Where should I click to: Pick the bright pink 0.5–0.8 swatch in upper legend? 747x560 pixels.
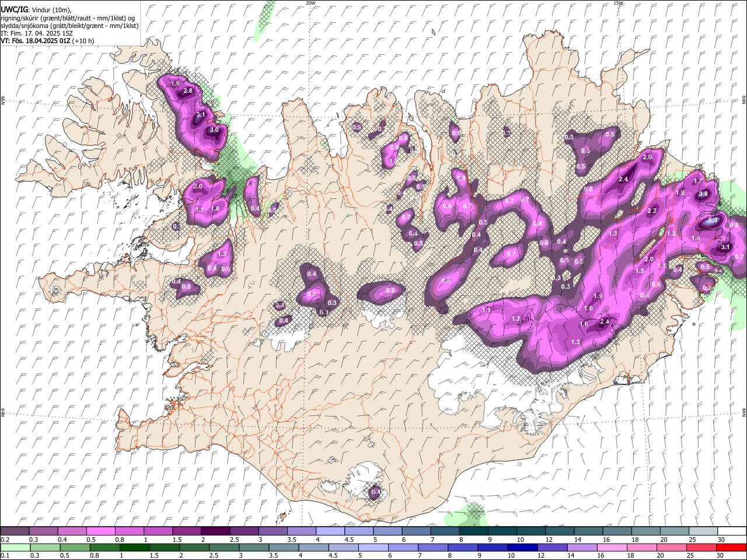click(100, 531)
